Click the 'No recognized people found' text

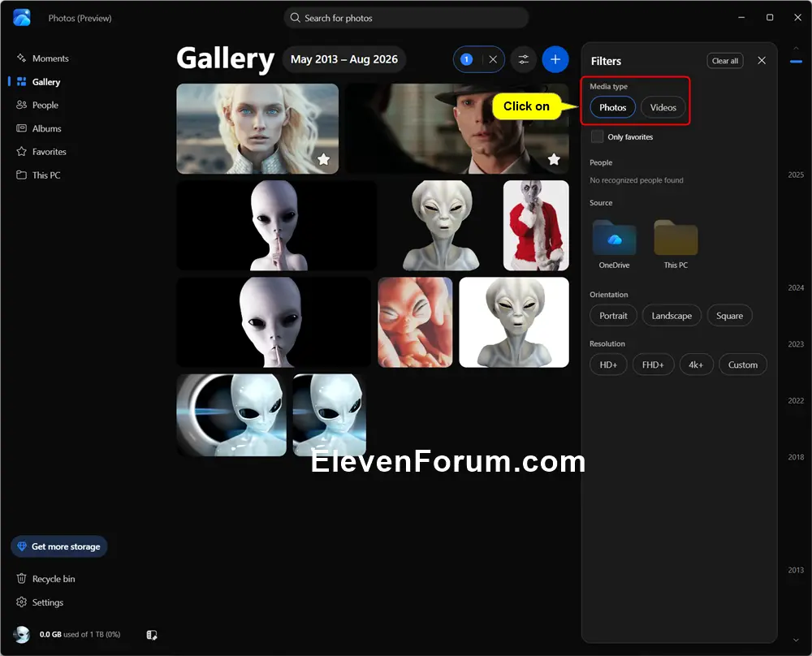[637, 180]
